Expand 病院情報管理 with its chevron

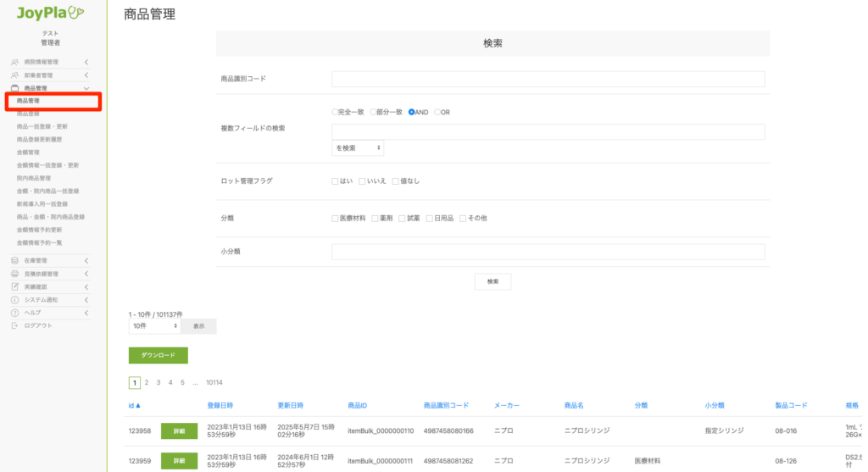coord(86,62)
